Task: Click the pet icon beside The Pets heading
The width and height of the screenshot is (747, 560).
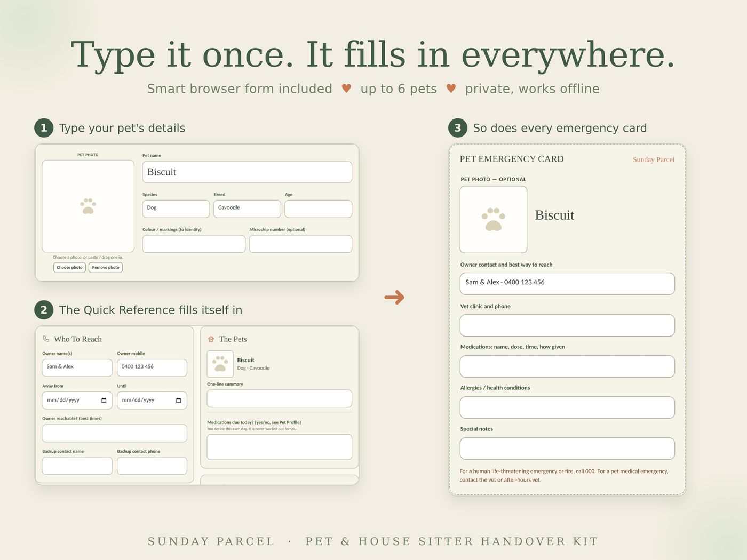Action: [x=211, y=339]
